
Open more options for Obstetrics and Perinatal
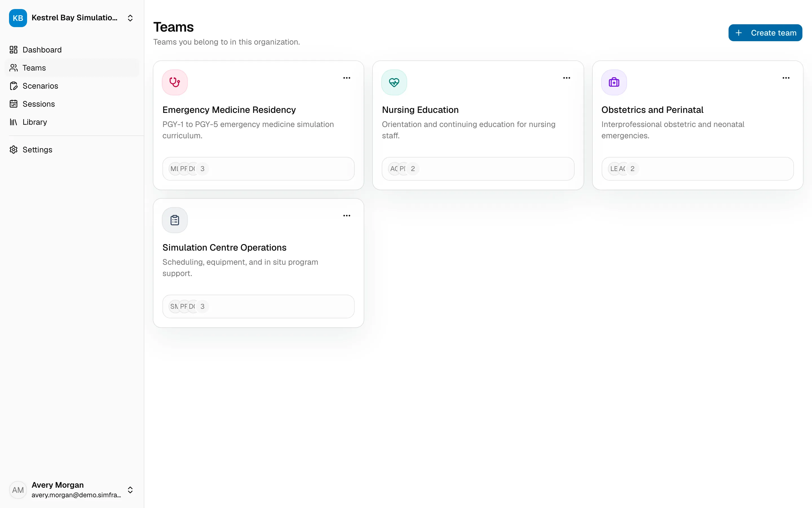[x=786, y=78]
